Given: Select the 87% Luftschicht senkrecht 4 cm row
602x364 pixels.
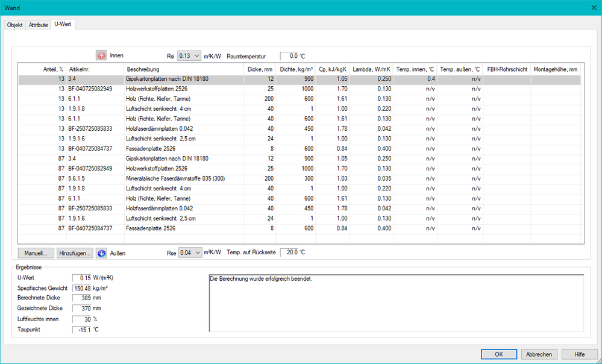Looking at the screenshot, I should click(299, 189).
